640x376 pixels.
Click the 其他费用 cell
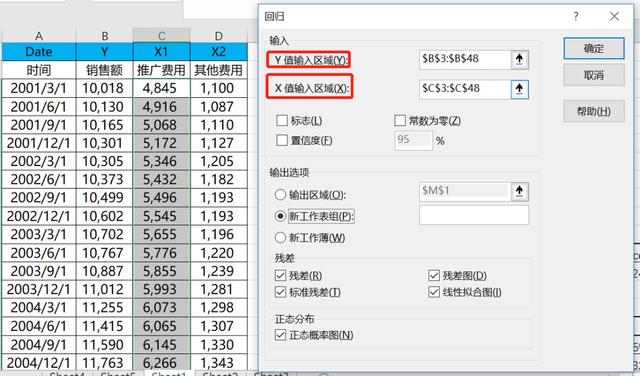(x=219, y=70)
